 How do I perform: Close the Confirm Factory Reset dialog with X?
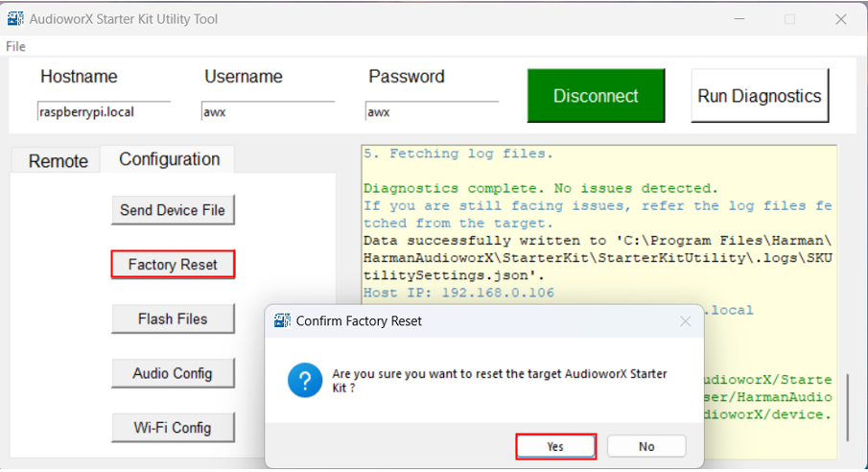click(x=686, y=321)
